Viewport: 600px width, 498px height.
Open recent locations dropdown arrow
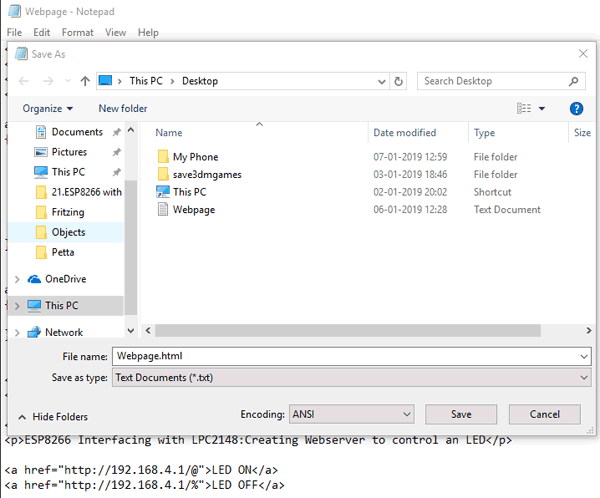[68, 81]
